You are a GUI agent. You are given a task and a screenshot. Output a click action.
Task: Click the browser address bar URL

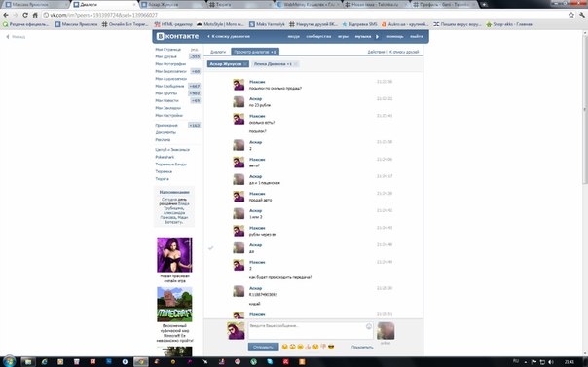104,15
